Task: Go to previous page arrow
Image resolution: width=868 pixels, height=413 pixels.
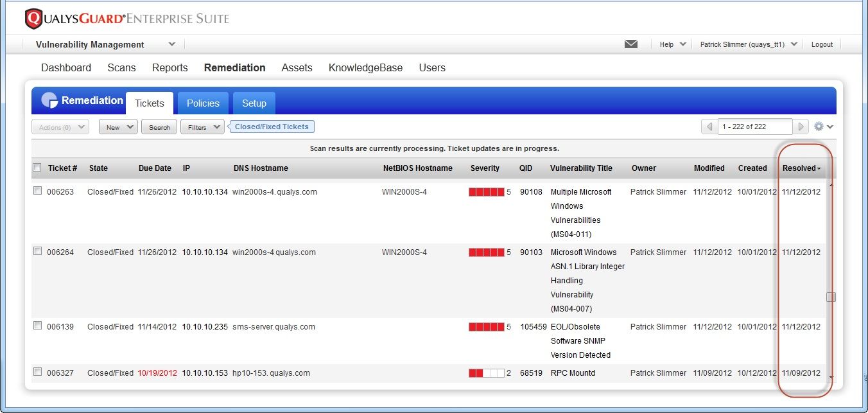Action: click(x=709, y=127)
